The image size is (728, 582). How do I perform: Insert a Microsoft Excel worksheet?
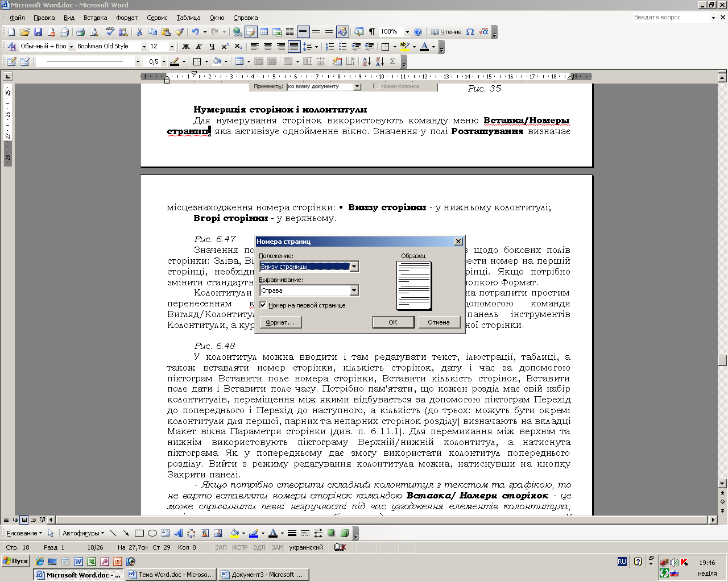(277, 32)
